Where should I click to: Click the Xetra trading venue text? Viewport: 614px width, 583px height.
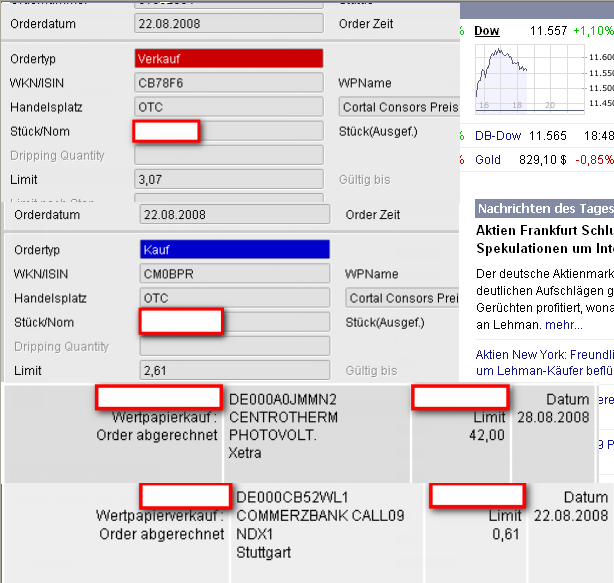pyautogui.click(x=245, y=453)
